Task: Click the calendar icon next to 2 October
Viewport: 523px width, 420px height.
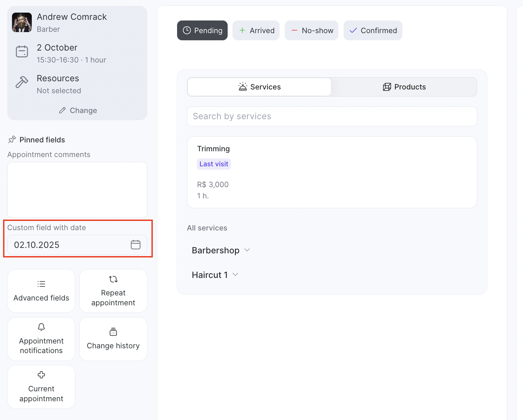Action: (x=22, y=52)
